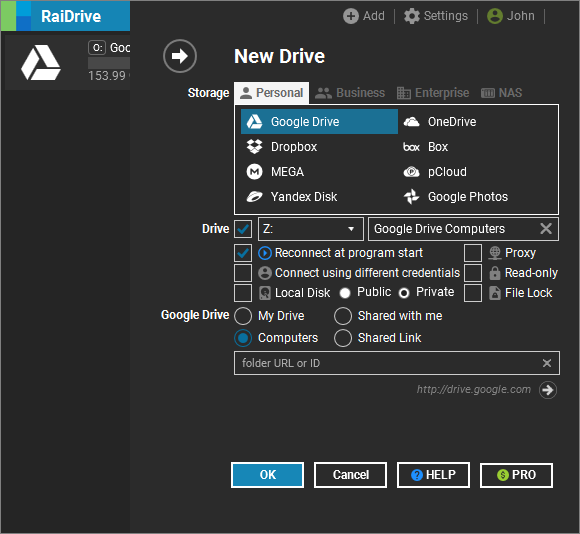Image resolution: width=580 pixels, height=534 pixels.
Task: Click the Add plus icon
Action: pyautogui.click(x=350, y=16)
